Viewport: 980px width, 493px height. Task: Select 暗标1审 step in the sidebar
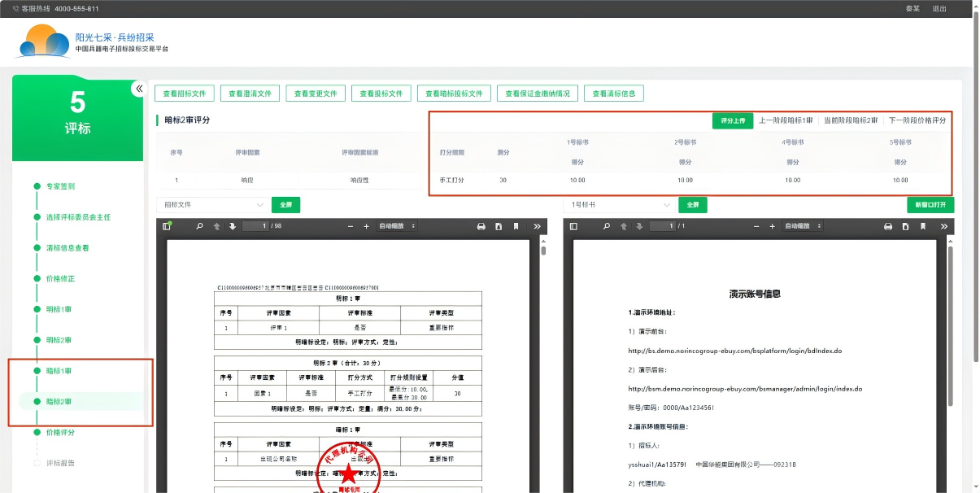[59, 371]
